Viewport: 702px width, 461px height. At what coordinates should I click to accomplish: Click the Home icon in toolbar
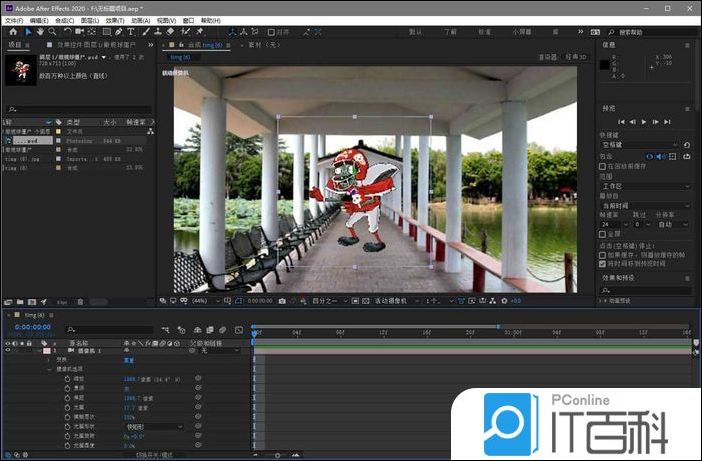point(13,32)
